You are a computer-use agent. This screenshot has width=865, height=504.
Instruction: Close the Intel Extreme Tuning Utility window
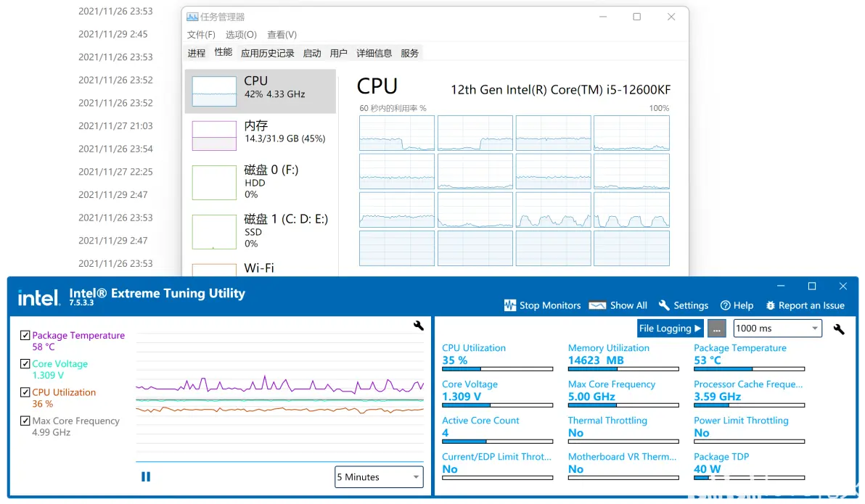pyautogui.click(x=843, y=286)
